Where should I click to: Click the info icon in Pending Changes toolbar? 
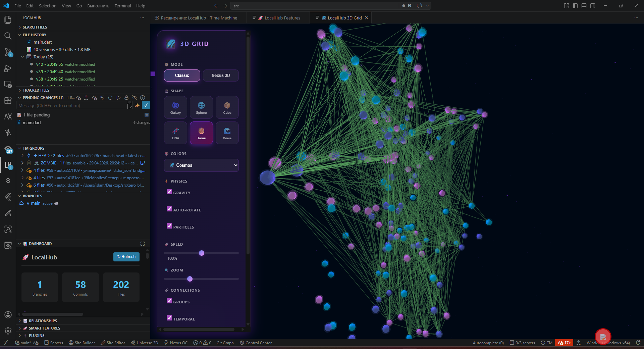[x=143, y=98]
